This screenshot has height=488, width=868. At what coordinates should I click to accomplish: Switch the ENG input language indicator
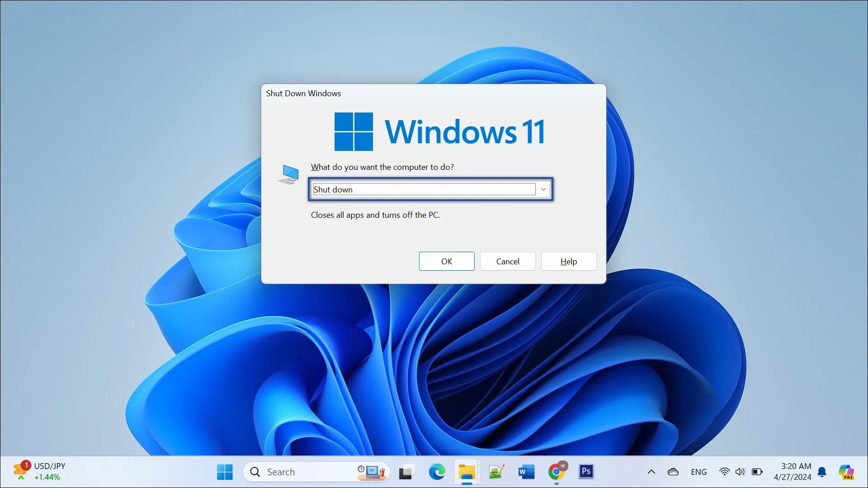698,472
